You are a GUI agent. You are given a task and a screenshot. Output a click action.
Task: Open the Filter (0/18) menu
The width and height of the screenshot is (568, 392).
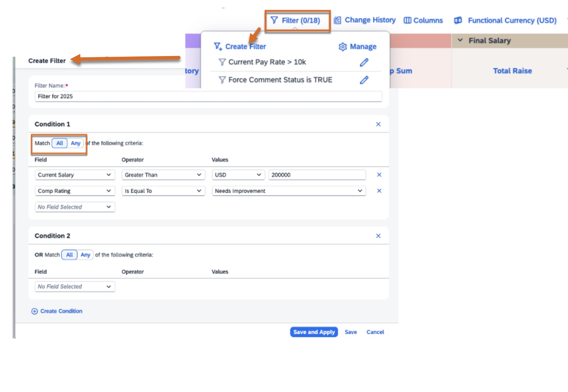(296, 21)
